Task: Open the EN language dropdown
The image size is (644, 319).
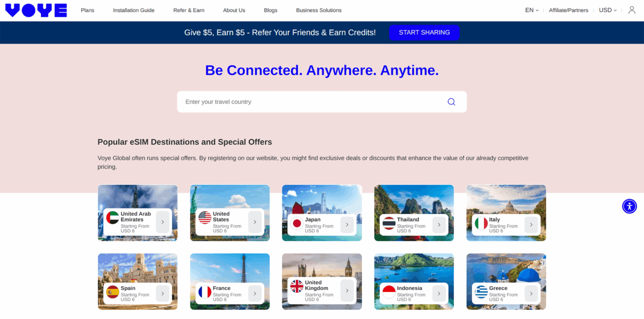Action: coord(532,10)
